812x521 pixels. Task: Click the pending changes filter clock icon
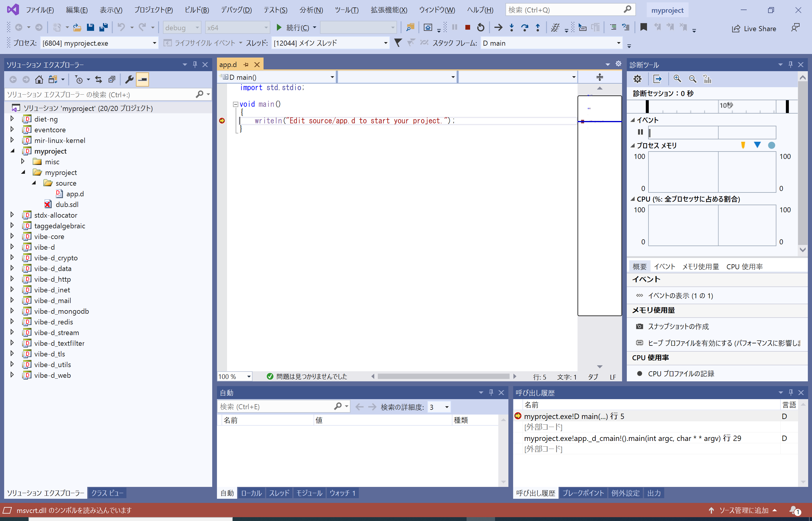79,79
